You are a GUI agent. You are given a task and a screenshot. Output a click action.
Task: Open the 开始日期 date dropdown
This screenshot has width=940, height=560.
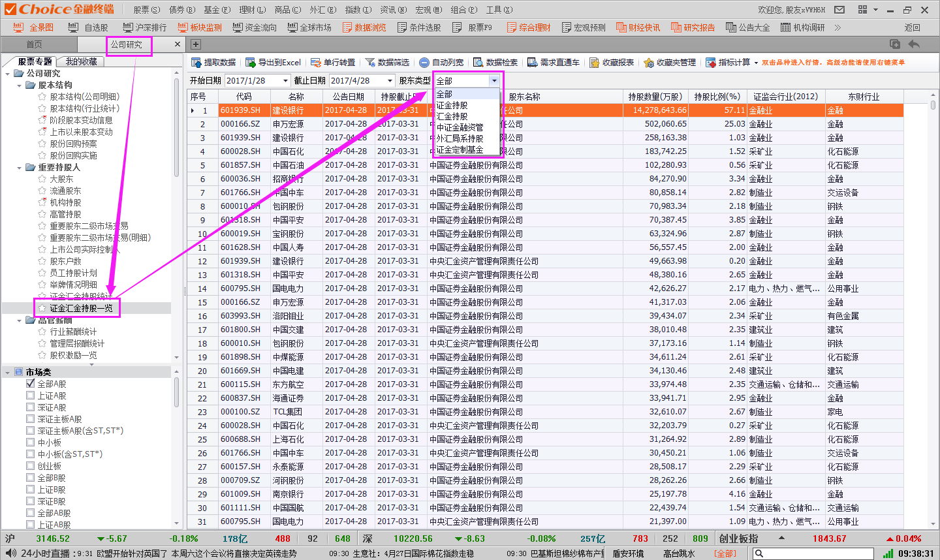tap(285, 81)
